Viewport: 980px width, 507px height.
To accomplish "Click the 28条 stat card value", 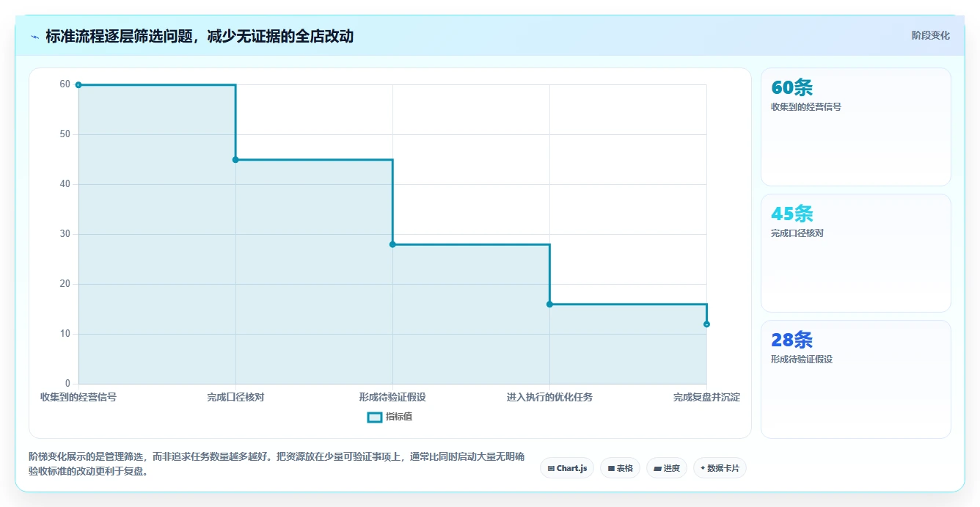I will [x=791, y=340].
